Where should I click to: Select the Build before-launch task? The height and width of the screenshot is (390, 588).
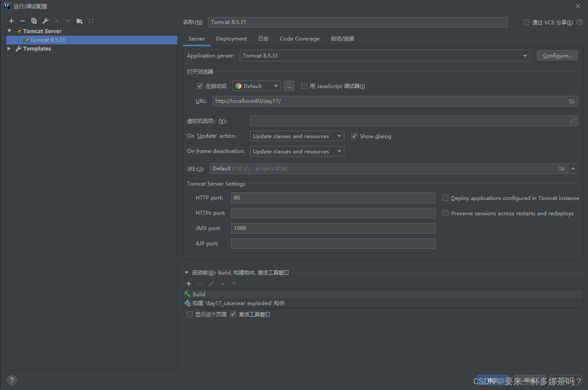(383, 294)
